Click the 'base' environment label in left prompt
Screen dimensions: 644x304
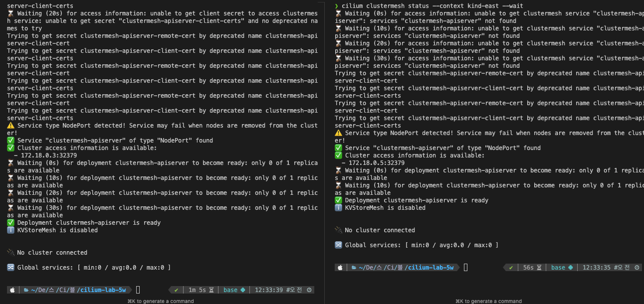[230, 290]
